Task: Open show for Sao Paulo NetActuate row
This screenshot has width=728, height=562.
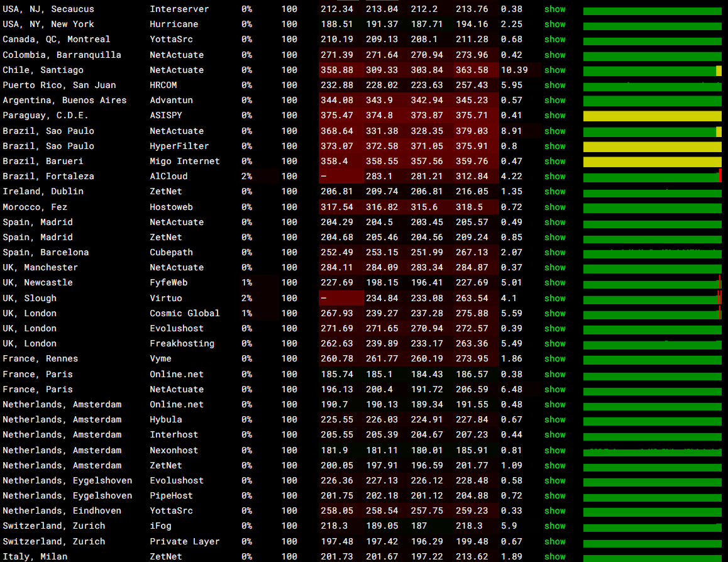Action: (x=555, y=131)
